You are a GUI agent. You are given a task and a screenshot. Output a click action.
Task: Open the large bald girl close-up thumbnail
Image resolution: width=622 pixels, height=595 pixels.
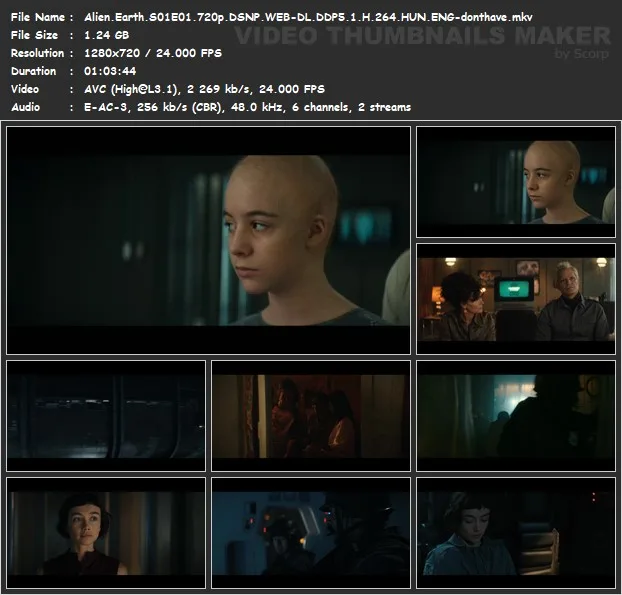[x=209, y=240]
